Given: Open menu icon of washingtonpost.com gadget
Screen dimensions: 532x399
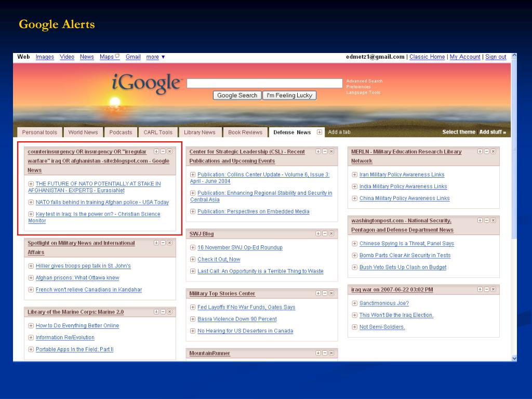Looking at the screenshot, I should pos(480,220).
